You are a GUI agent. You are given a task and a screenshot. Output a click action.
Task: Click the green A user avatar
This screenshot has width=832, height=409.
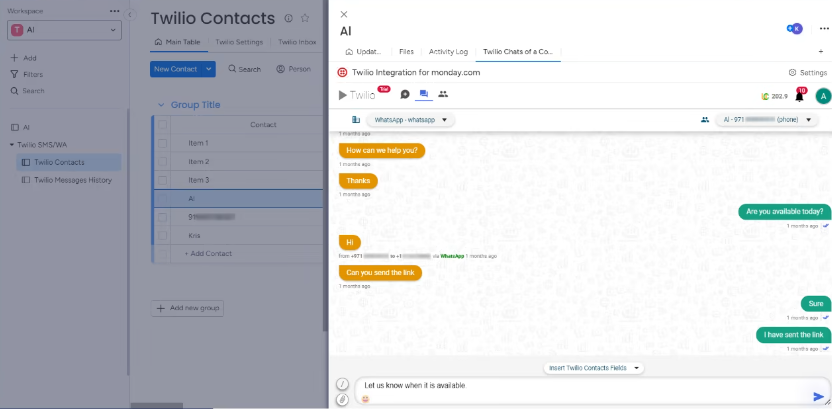(x=822, y=96)
